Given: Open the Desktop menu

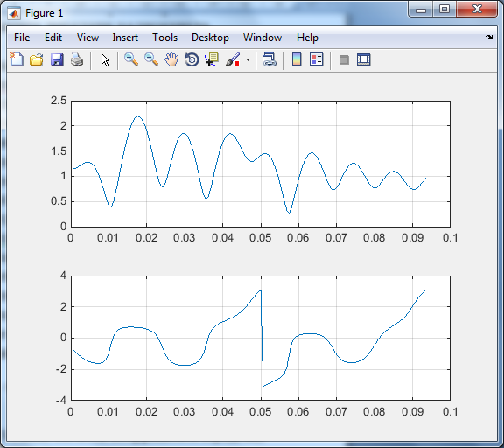Looking at the screenshot, I should (210, 38).
